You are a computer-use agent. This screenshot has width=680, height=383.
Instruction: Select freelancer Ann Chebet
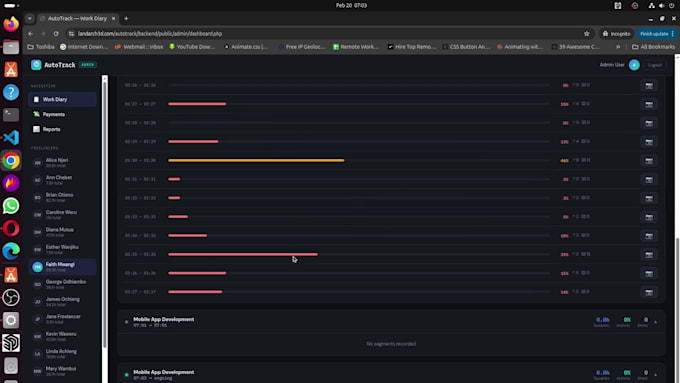pos(62,180)
